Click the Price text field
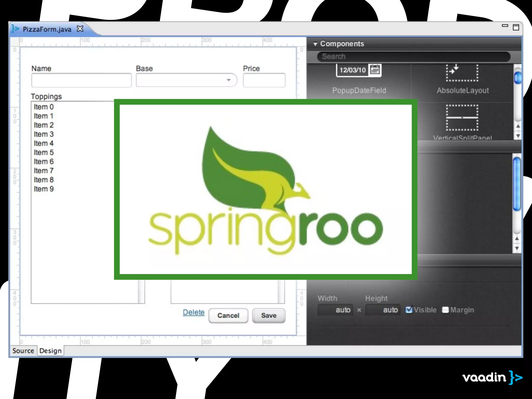The image size is (532, 399). pos(264,80)
